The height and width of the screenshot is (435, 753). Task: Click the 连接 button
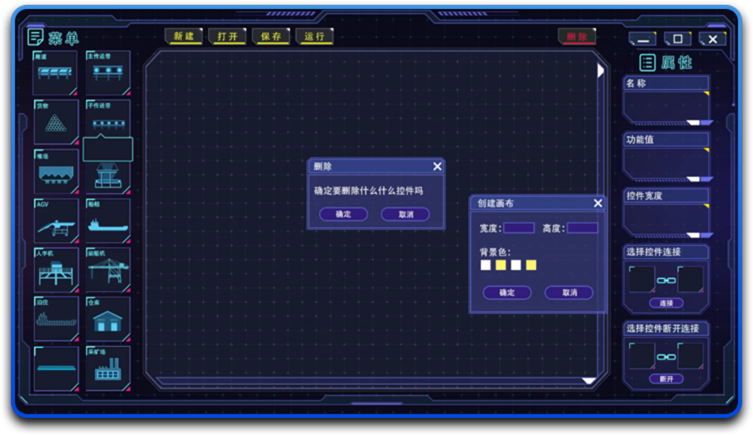(666, 303)
